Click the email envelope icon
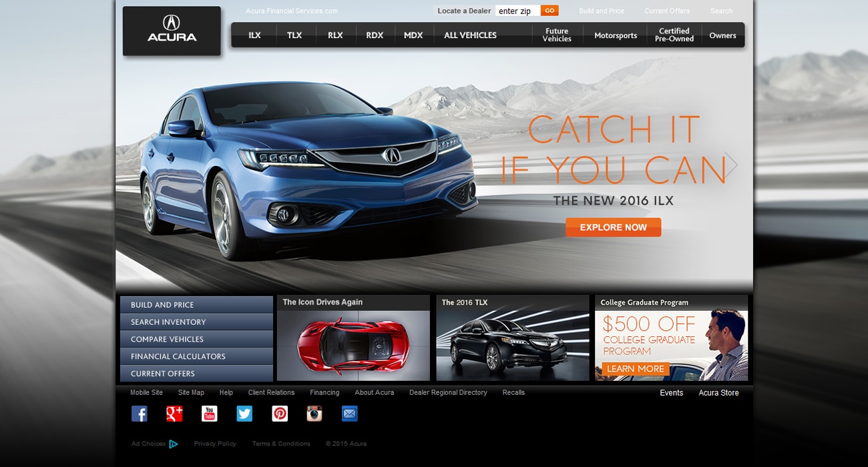Image resolution: width=868 pixels, height=467 pixels. coord(350,414)
